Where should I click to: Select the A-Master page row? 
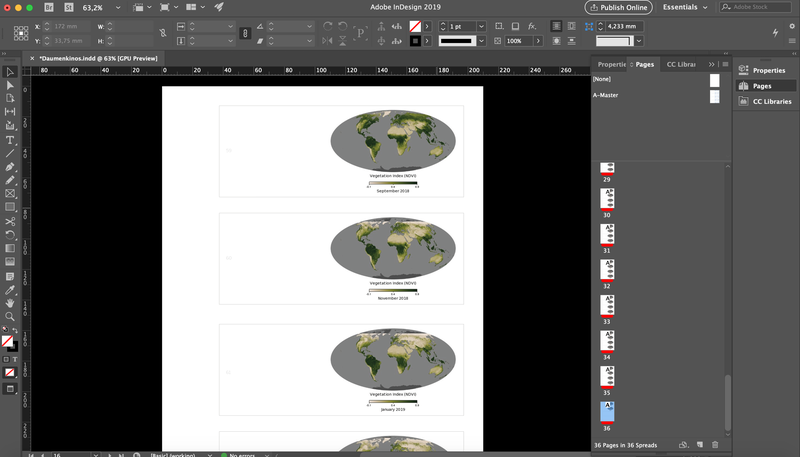[657, 95]
